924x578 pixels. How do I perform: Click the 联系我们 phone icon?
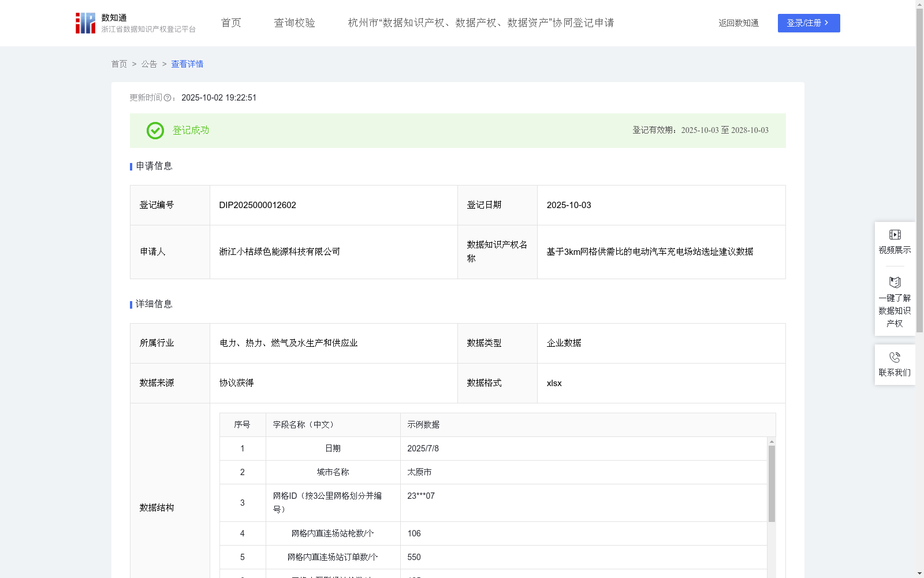(895, 357)
